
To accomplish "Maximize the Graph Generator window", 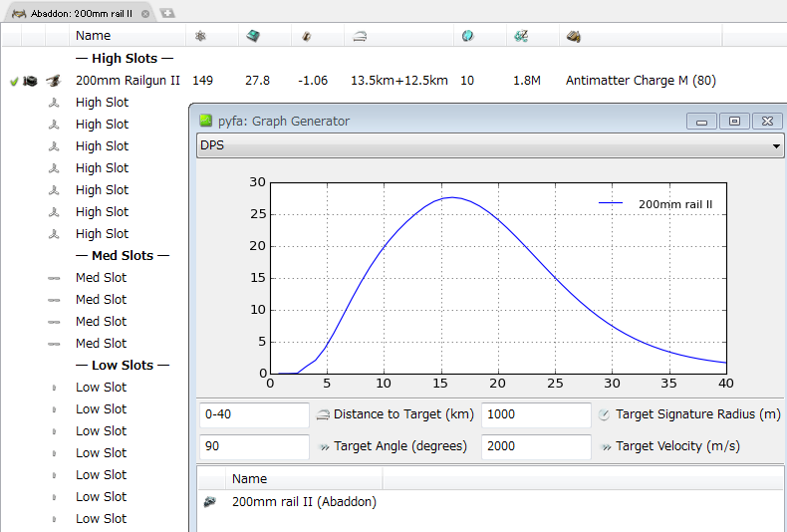I will point(734,121).
